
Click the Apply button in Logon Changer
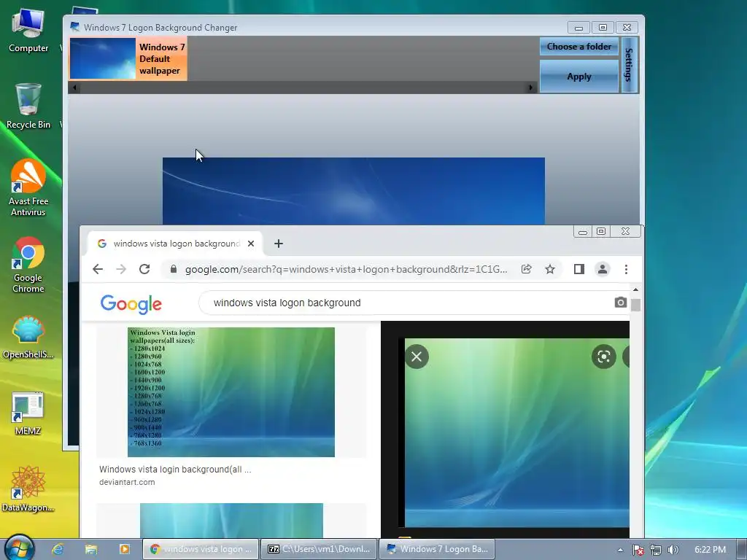click(x=578, y=76)
